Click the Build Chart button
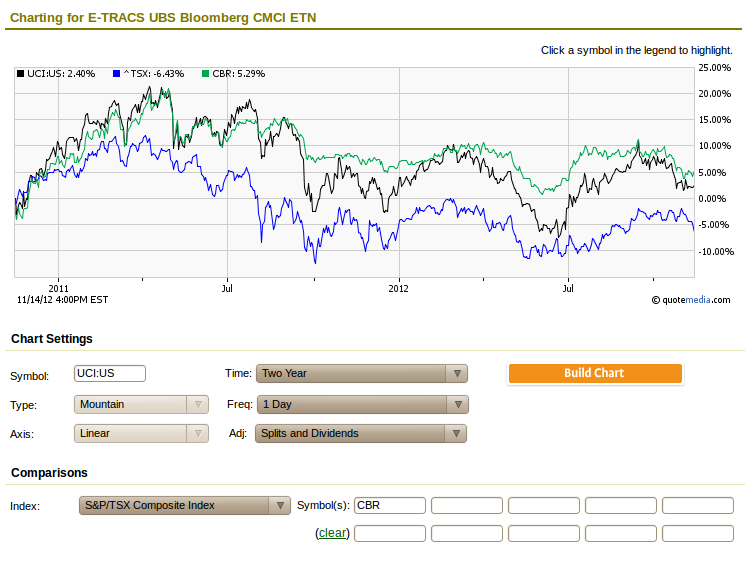 (595, 374)
